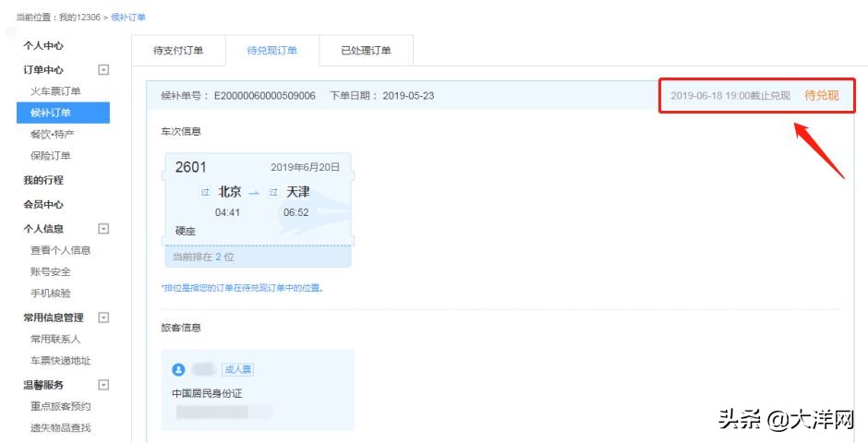Collapse the 温馨服务 section arrow
The width and height of the screenshot is (868, 443).
103,385
